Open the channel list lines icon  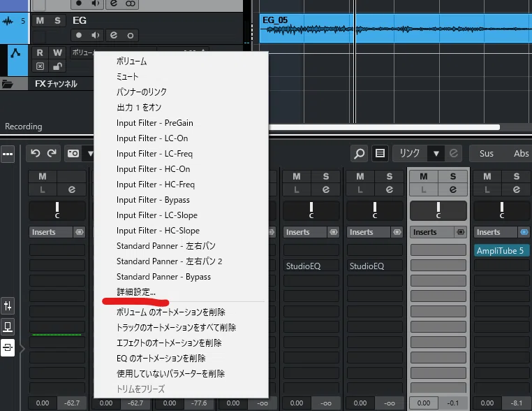(x=380, y=154)
